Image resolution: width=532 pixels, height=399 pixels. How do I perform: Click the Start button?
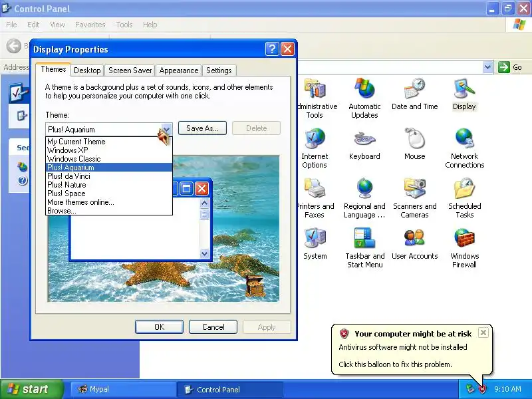pos(32,389)
